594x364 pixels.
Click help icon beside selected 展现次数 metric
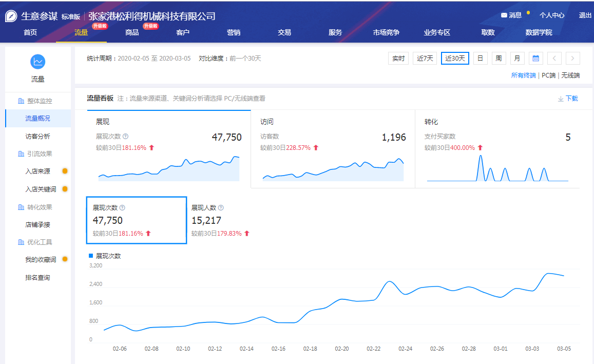pos(122,207)
